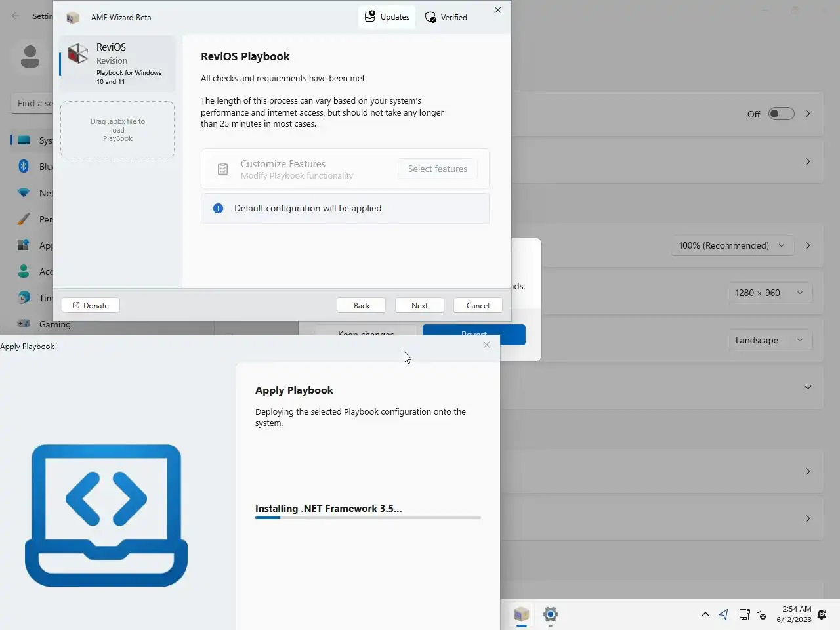The image size is (840, 630).
Task: Open the scale dropdown showing 100% (Recommended)
Action: [x=732, y=245]
